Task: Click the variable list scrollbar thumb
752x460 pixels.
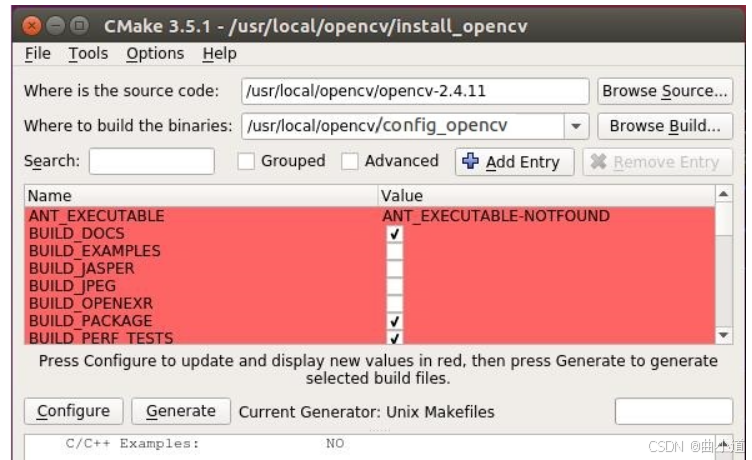Action: point(724,219)
